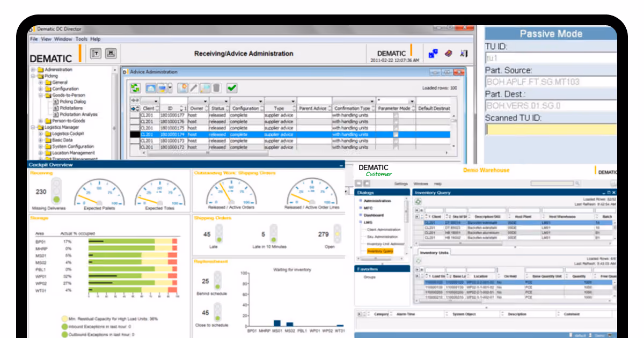The height and width of the screenshot is (338, 644).
Task: Open Inventory Query in the Dialogs list
Action: [x=380, y=251]
